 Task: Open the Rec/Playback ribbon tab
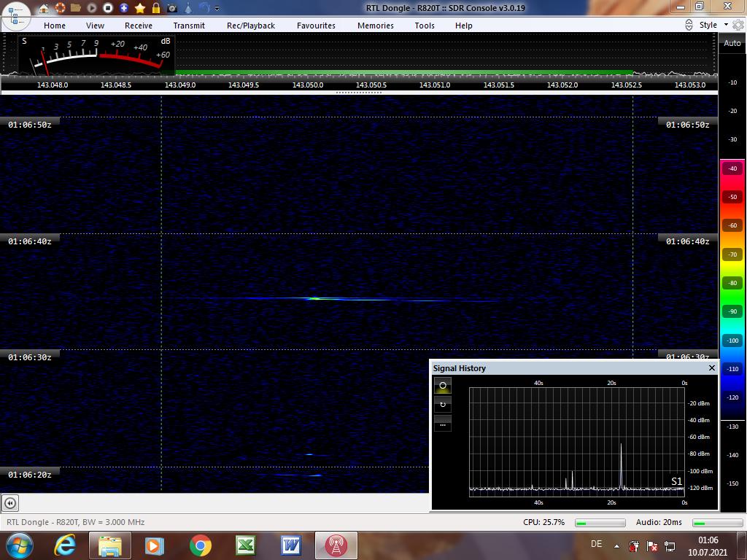251,26
